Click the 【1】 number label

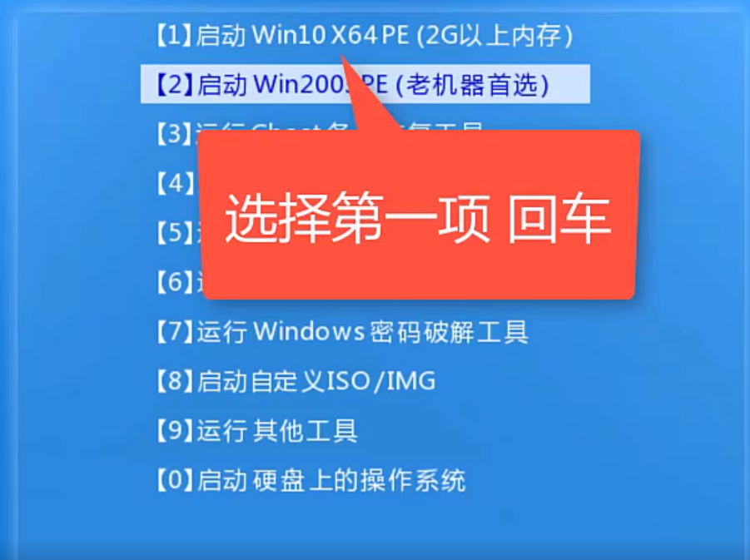[x=175, y=36]
